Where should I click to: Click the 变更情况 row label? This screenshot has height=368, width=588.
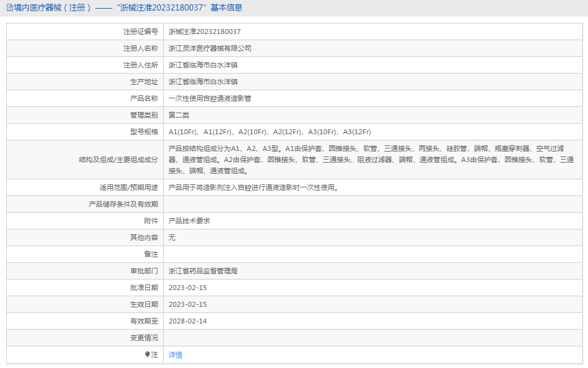(x=144, y=338)
